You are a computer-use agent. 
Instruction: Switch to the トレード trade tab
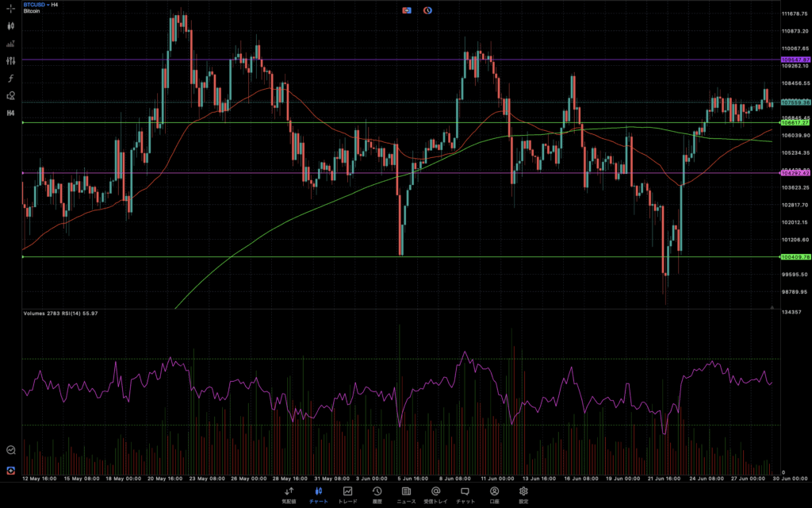347,495
